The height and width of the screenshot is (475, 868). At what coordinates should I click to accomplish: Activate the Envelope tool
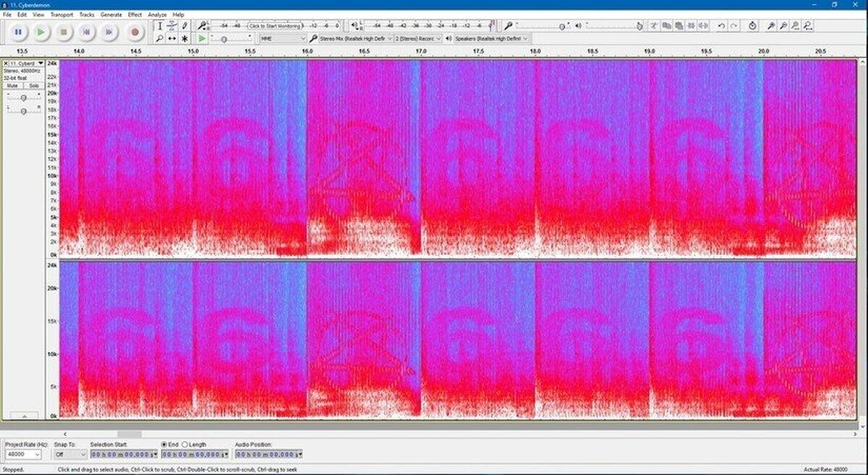(x=171, y=24)
